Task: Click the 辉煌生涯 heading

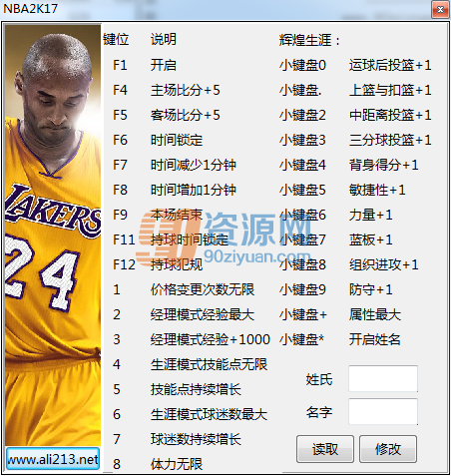Action: (x=309, y=41)
